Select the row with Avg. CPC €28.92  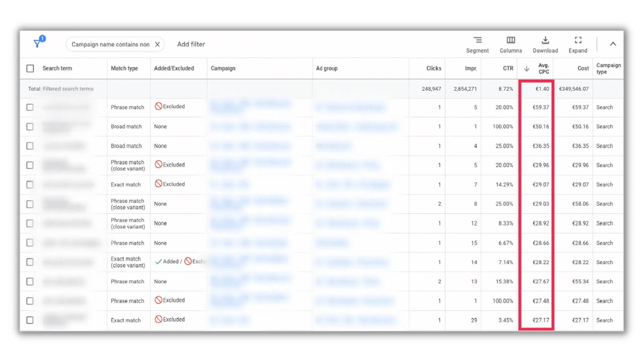coord(30,223)
